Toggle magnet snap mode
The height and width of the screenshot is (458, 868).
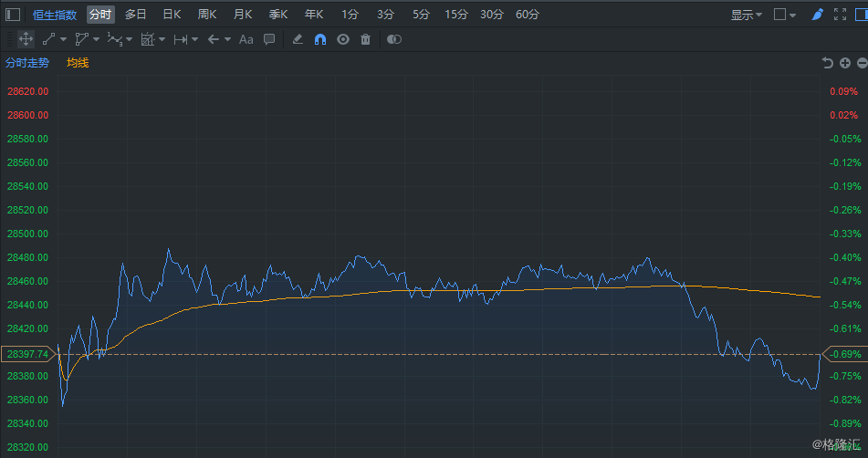point(320,39)
